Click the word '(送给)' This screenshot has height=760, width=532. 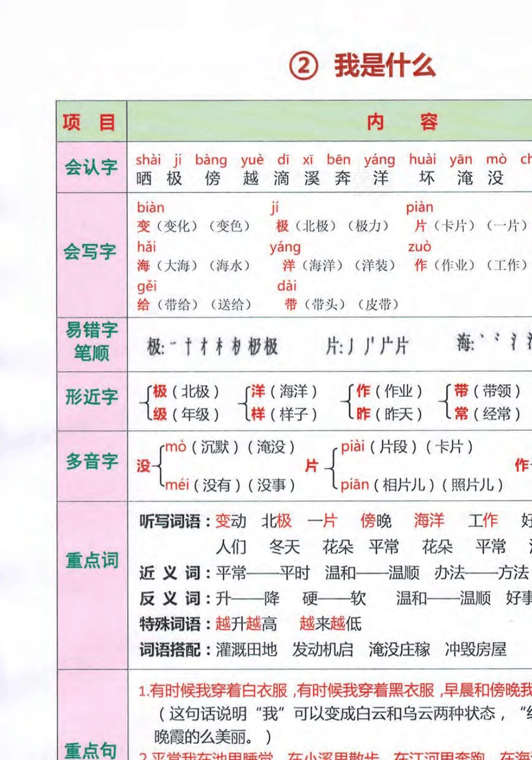[x=230, y=305]
